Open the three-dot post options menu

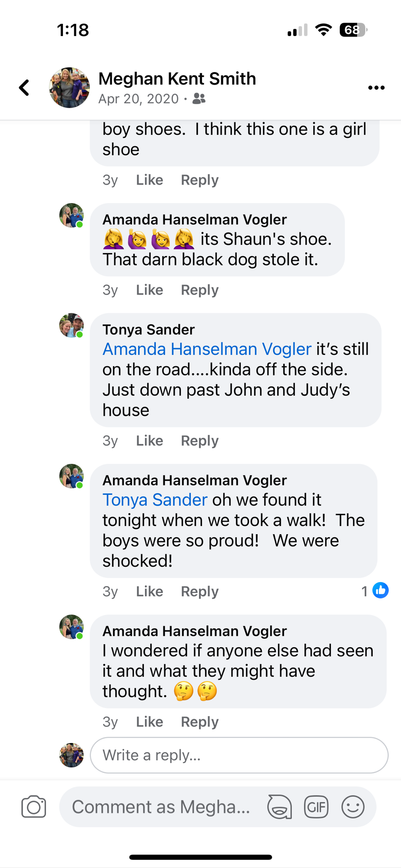tap(376, 88)
